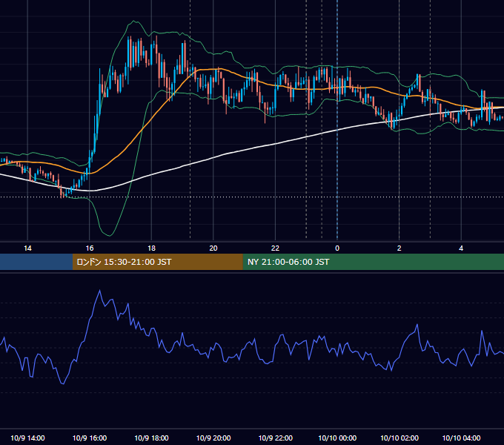Click the oscillator peak near 16:20
Screen dimensions: 504x445
tap(99, 291)
